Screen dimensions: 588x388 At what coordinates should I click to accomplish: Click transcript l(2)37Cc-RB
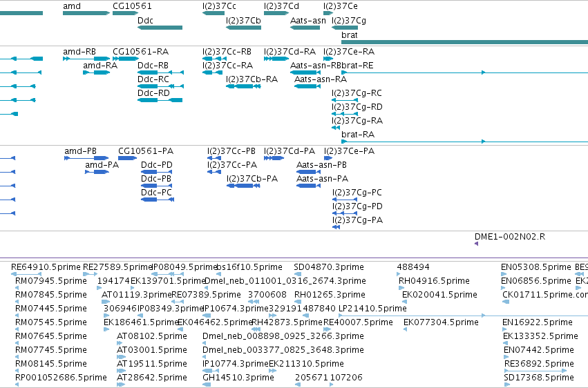tap(214, 59)
